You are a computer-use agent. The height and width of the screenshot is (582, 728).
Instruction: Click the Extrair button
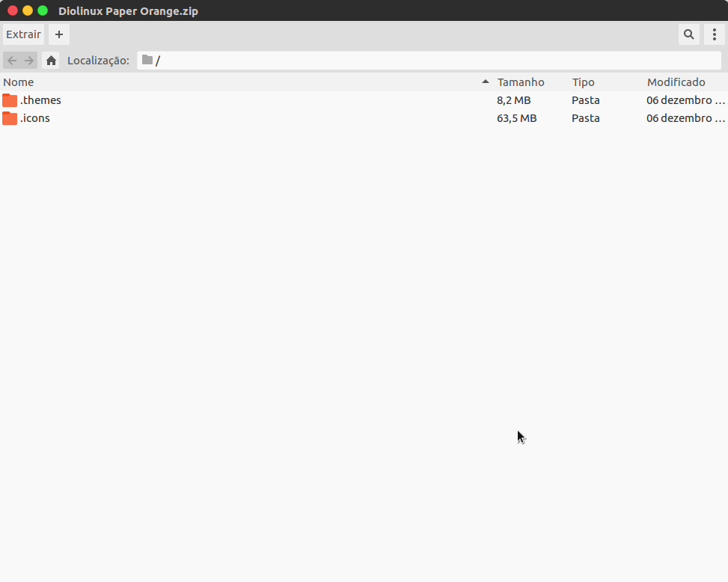tap(23, 34)
